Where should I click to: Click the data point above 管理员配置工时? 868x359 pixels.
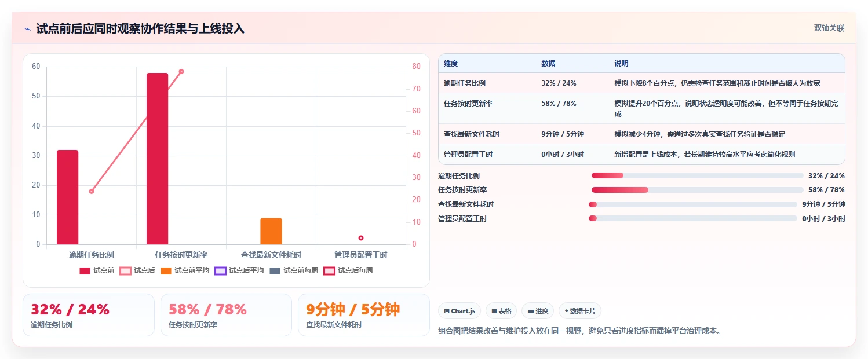click(x=361, y=238)
